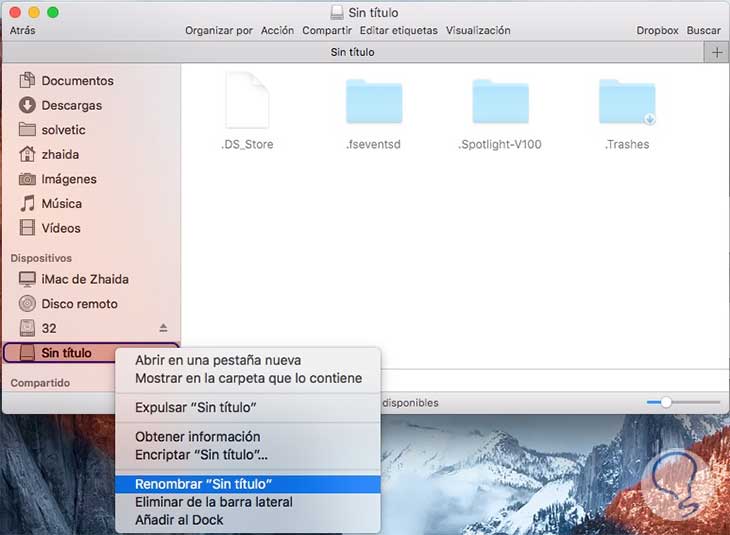Select the solvetic folder icon in sidebar
Screen dimensions: 730x535
click(27, 129)
